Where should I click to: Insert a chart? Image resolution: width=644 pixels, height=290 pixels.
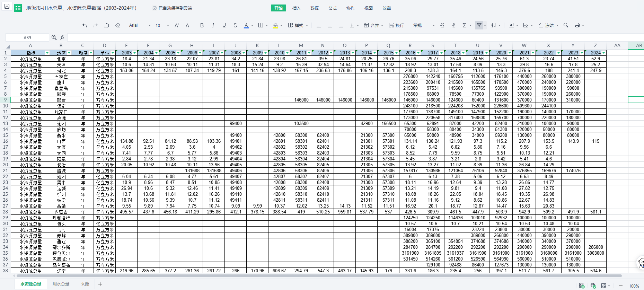click(511, 25)
